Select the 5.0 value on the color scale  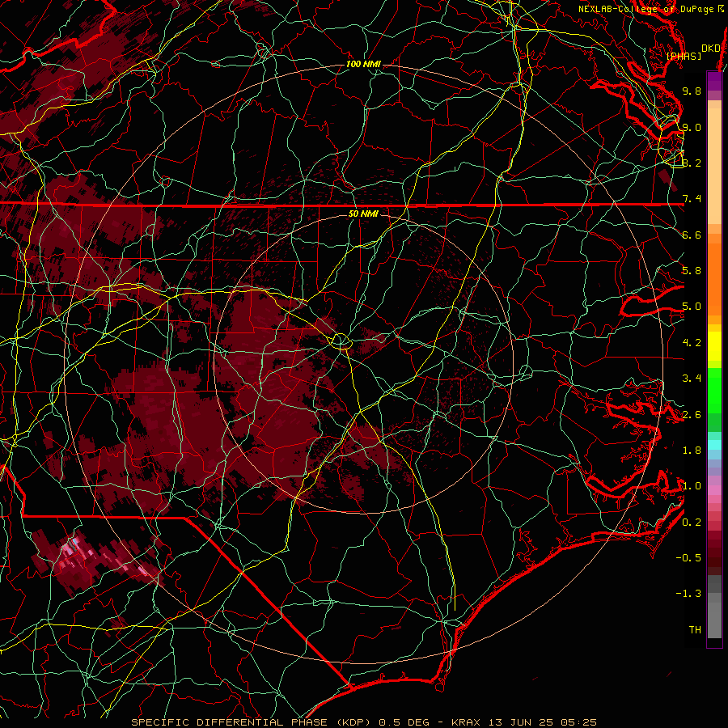pyautogui.click(x=692, y=307)
